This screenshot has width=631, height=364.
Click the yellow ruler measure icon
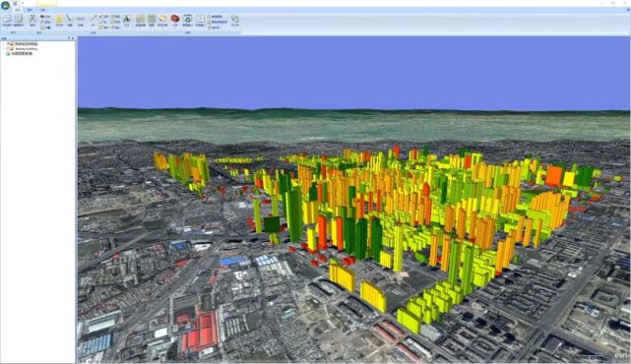(x=59, y=19)
